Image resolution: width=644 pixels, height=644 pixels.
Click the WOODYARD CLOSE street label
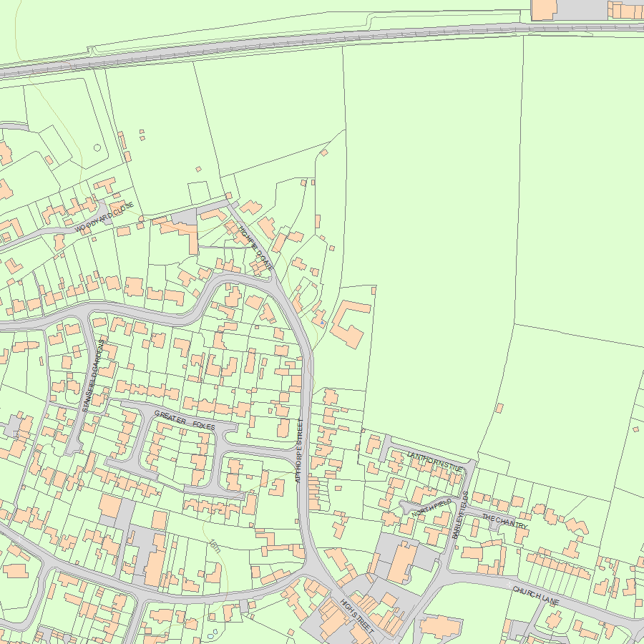coord(104,216)
